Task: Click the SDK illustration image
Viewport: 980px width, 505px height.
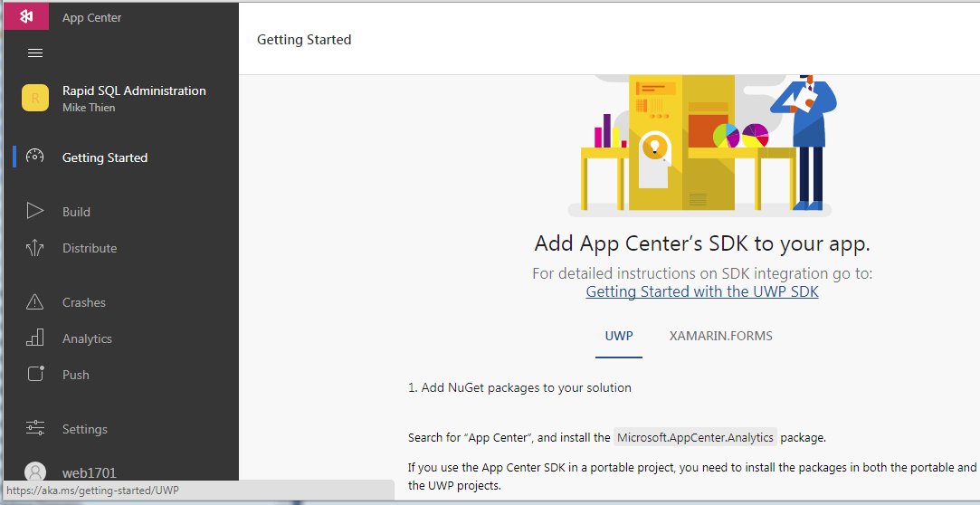Action: (702, 147)
